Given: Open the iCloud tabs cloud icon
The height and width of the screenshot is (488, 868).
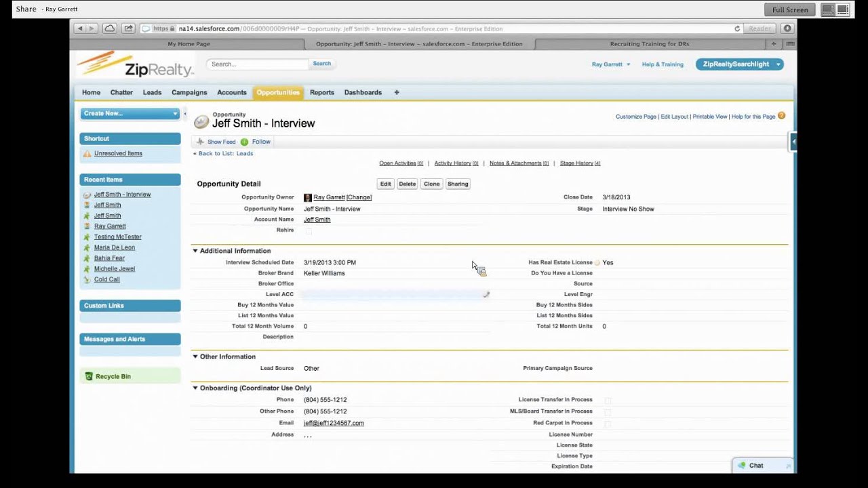Looking at the screenshot, I should coord(109,28).
